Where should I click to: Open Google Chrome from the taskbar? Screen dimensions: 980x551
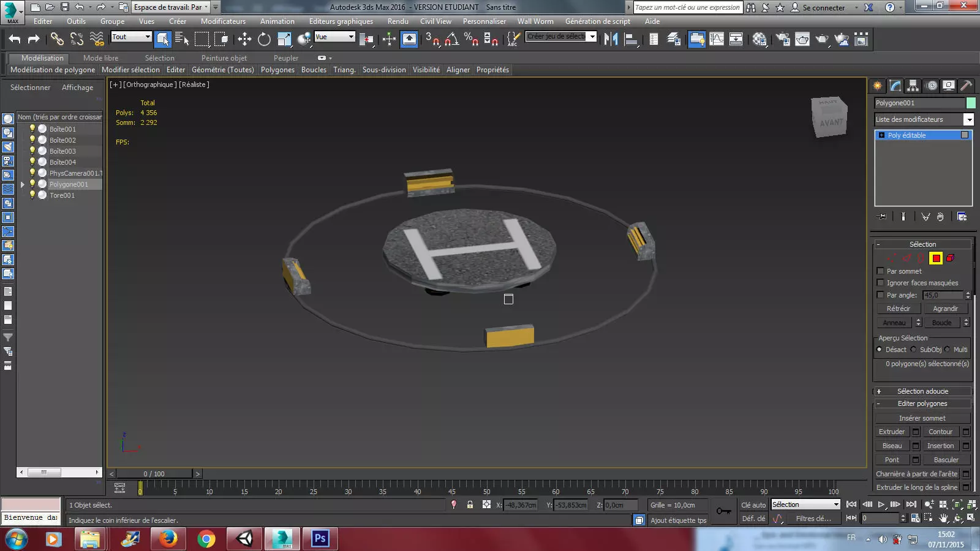coord(206,539)
